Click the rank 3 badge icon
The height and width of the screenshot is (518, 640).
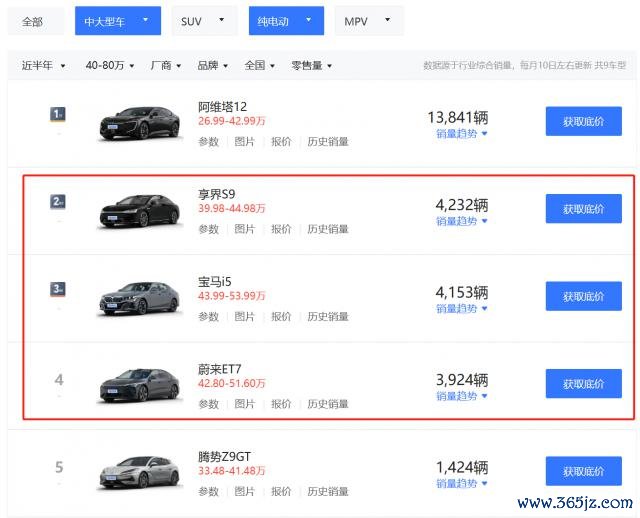tap(58, 289)
